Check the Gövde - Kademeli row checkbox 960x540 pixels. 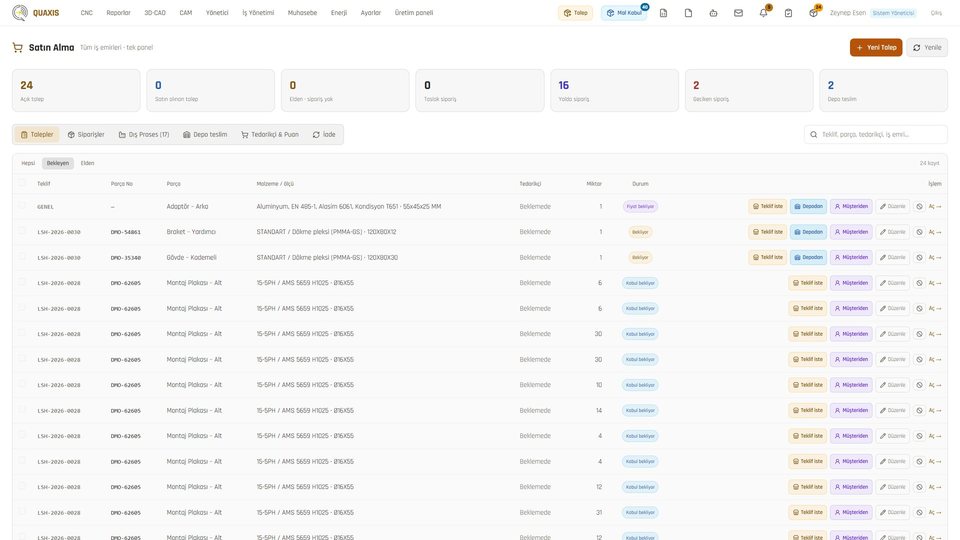(x=23, y=257)
